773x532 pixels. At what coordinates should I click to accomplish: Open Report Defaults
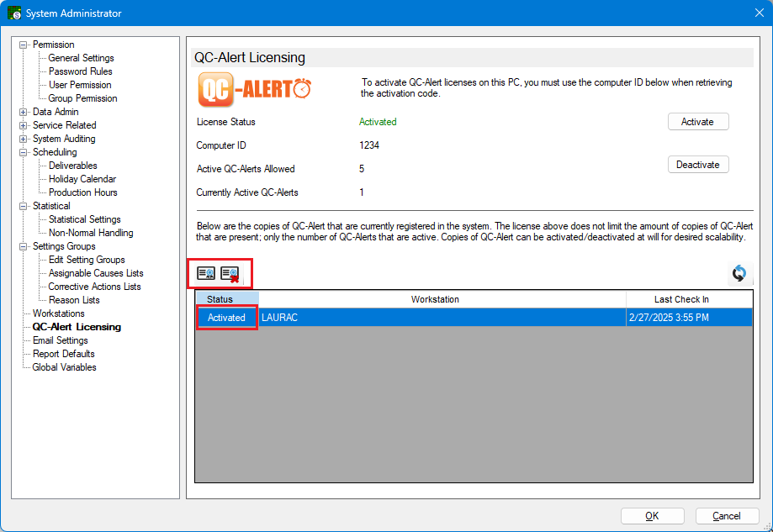pos(64,354)
